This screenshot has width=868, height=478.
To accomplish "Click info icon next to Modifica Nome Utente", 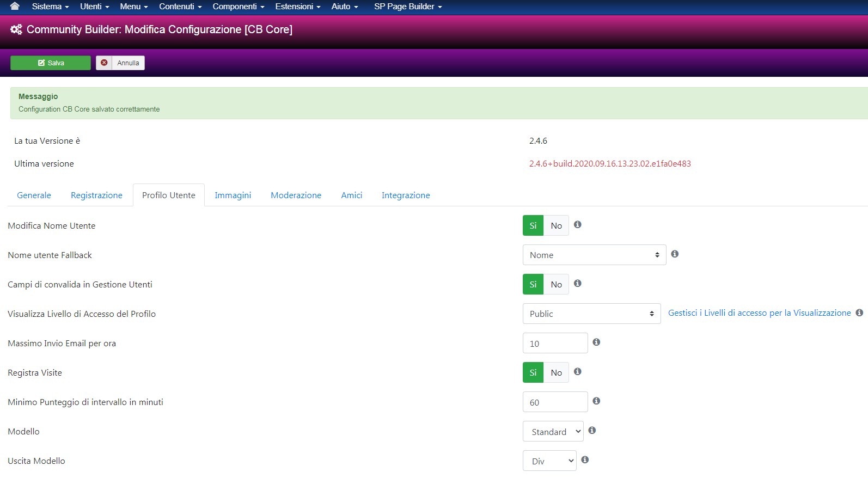I will 578,224.
